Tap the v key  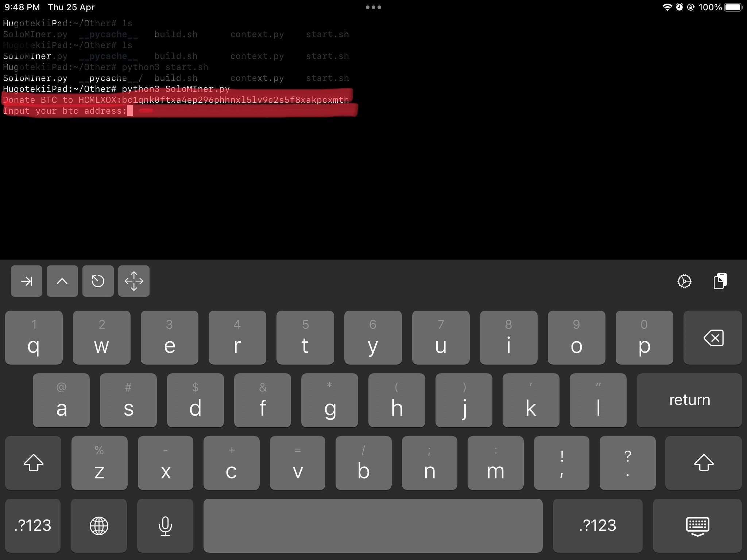pyautogui.click(x=298, y=463)
